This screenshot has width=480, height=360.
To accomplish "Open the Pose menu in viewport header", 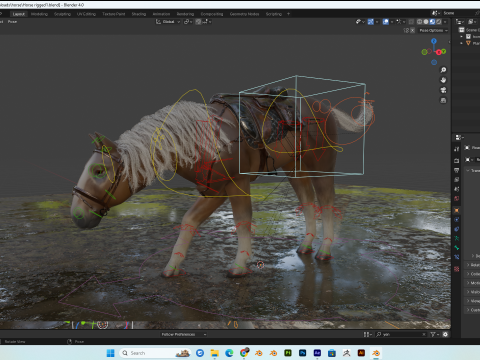I will pyautogui.click(x=12, y=22).
